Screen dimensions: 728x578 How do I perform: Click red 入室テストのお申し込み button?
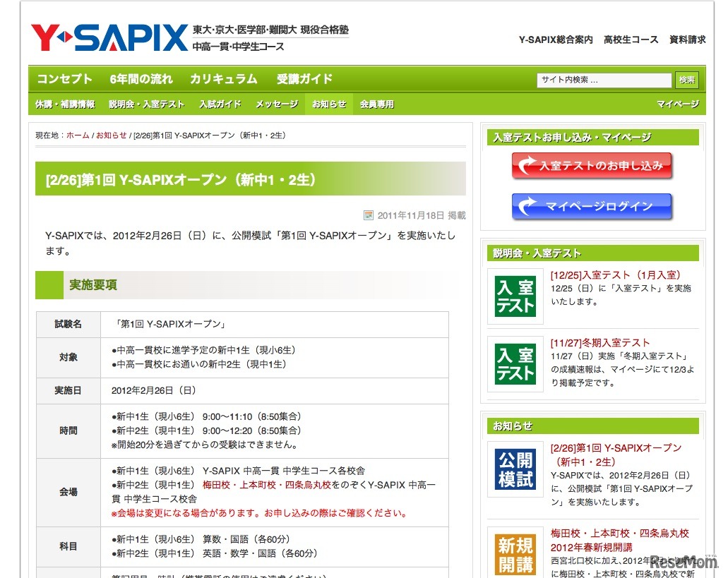(592, 166)
